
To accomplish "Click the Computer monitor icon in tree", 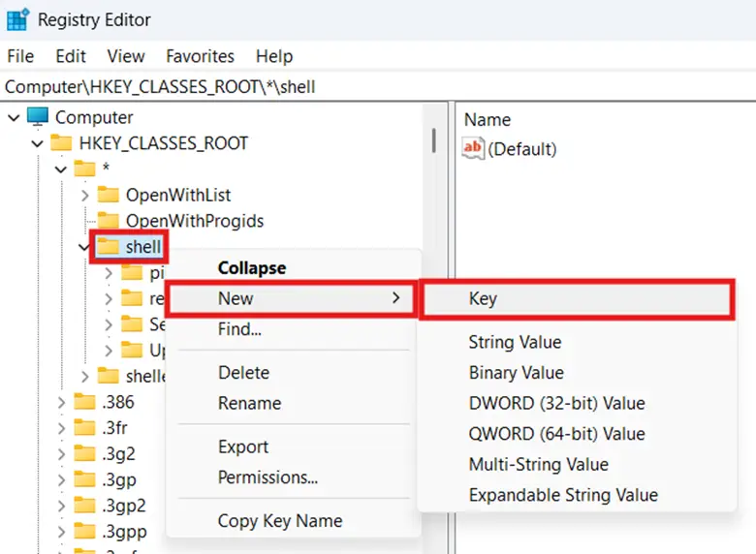I will pyautogui.click(x=38, y=117).
